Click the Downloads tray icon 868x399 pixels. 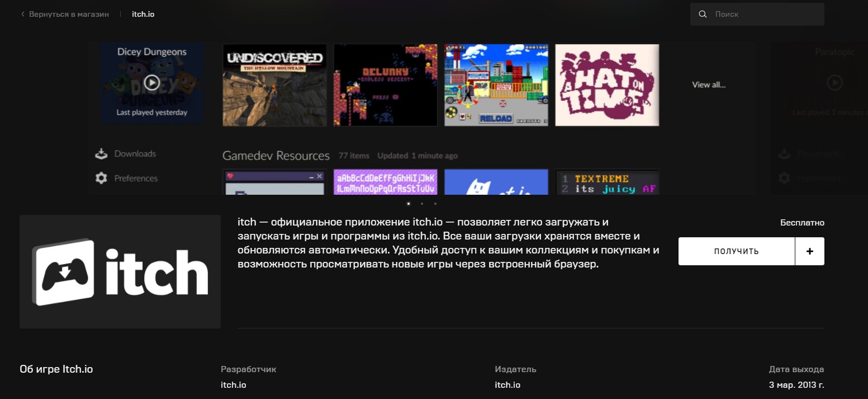pos(101,153)
